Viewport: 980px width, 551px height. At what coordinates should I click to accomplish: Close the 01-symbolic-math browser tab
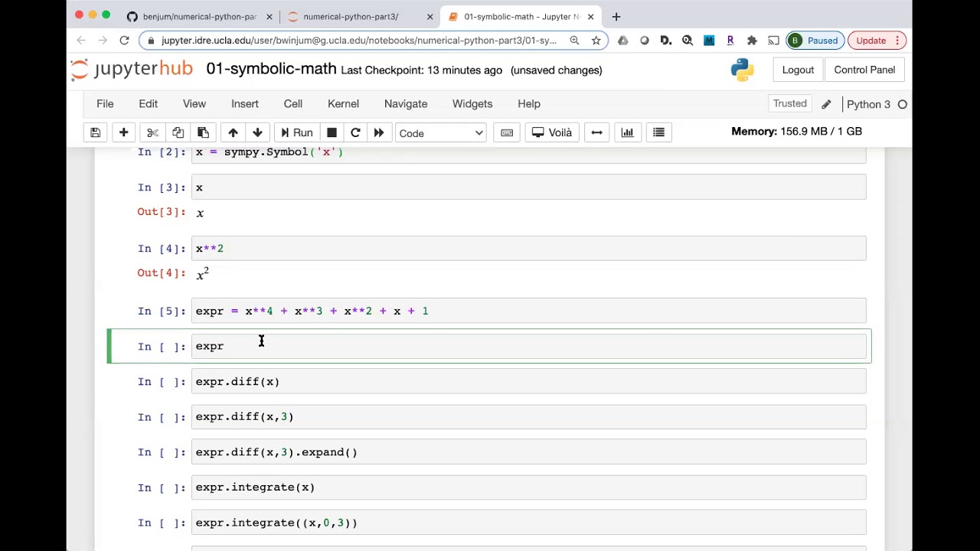pyautogui.click(x=590, y=16)
